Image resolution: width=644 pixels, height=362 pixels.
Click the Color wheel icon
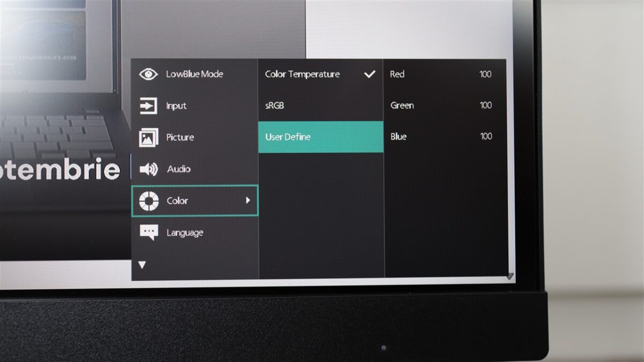[148, 201]
